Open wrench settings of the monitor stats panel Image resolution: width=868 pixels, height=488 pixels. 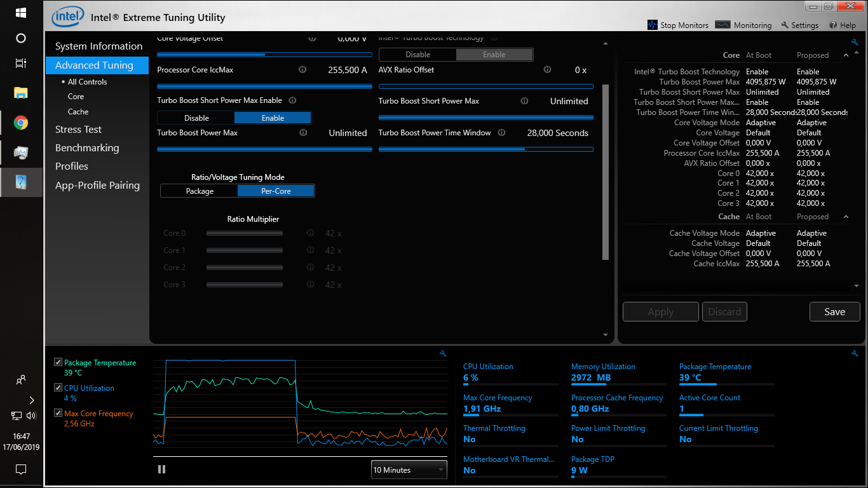(855, 353)
